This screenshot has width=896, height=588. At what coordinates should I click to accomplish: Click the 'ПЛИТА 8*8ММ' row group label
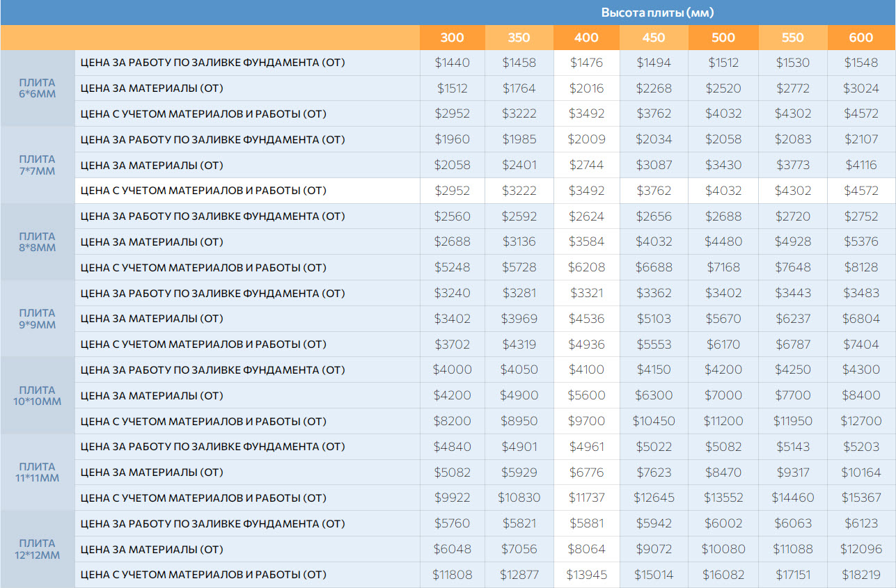(38, 241)
